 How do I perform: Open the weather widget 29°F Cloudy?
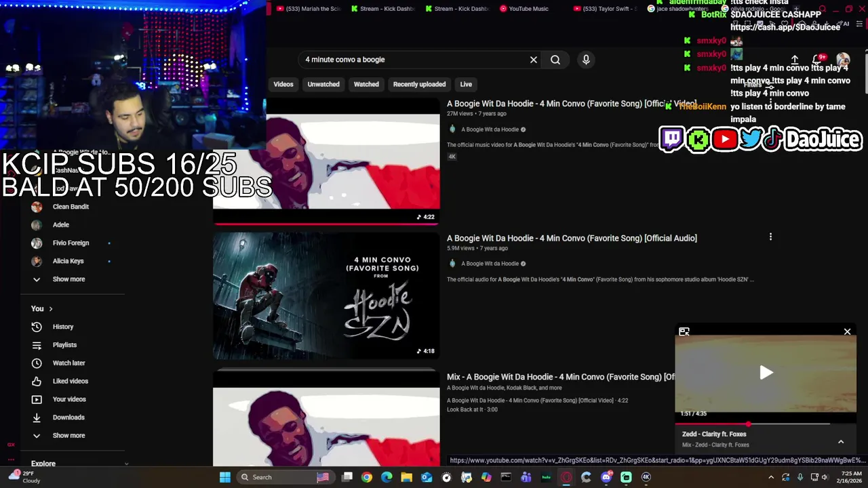click(24, 477)
